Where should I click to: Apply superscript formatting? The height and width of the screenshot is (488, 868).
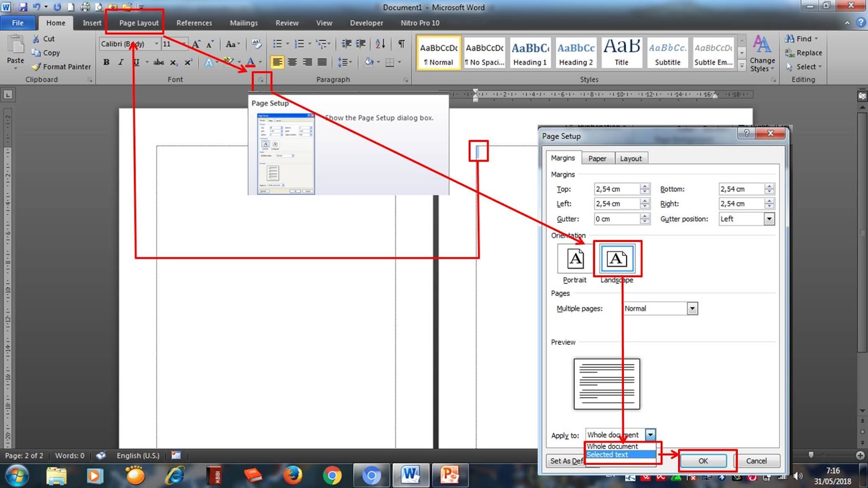point(188,62)
